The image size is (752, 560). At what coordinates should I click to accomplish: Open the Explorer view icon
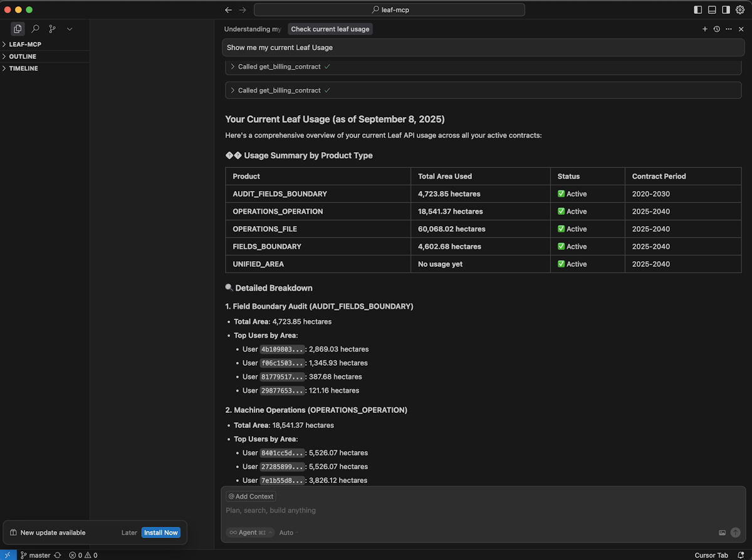click(x=18, y=29)
